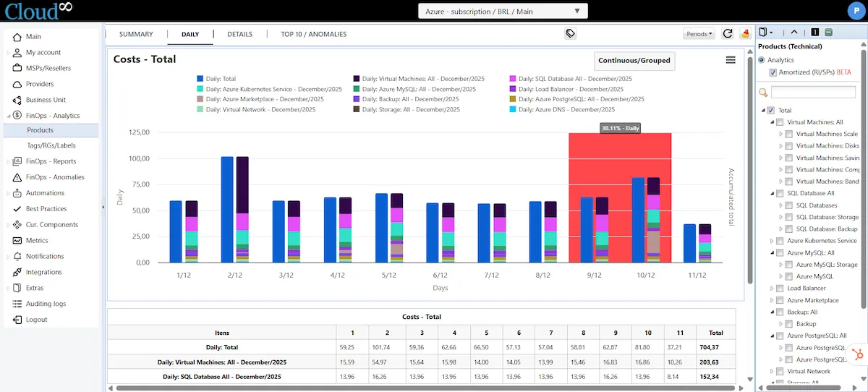
Task: Click the Continuous/Grouped button
Action: (634, 61)
